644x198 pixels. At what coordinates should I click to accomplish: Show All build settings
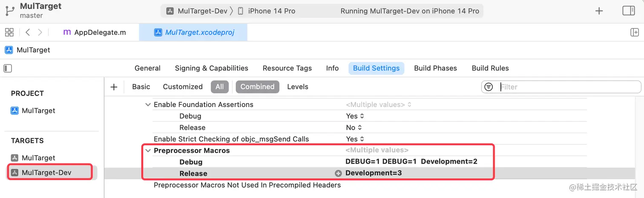click(219, 87)
